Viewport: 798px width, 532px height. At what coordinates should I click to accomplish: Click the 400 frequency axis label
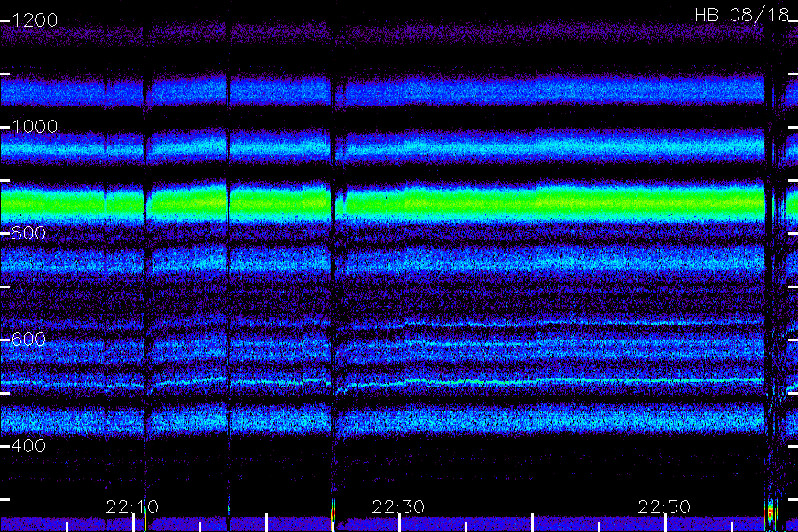pos(28,446)
